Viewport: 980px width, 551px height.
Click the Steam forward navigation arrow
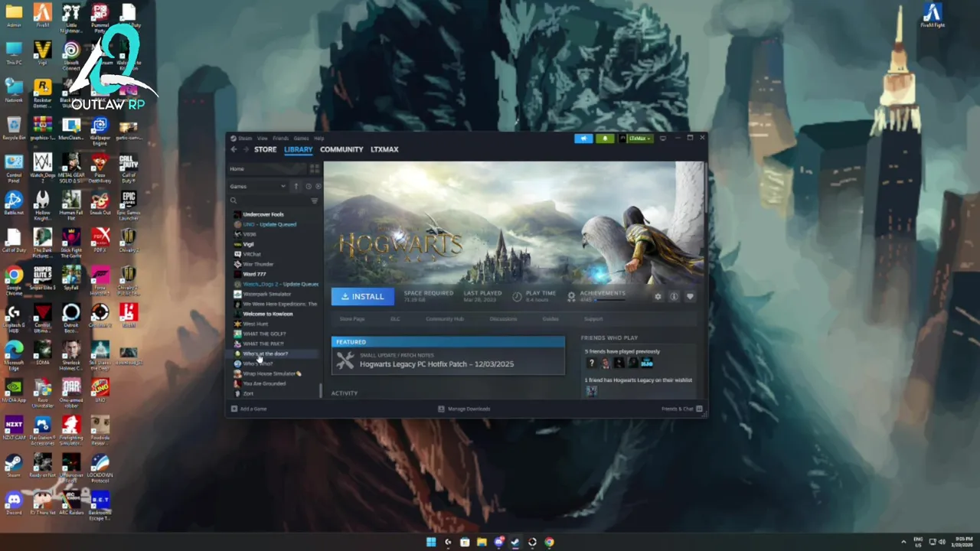(246, 149)
